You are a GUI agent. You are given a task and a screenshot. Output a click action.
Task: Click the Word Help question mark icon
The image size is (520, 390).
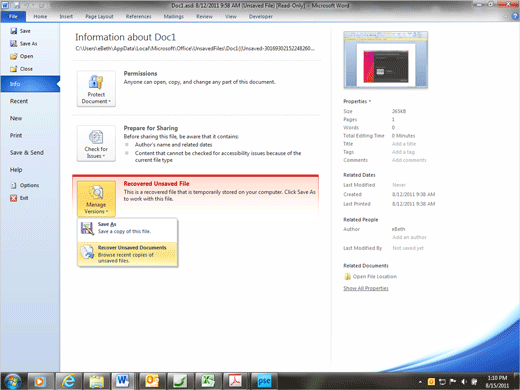[x=515, y=16]
